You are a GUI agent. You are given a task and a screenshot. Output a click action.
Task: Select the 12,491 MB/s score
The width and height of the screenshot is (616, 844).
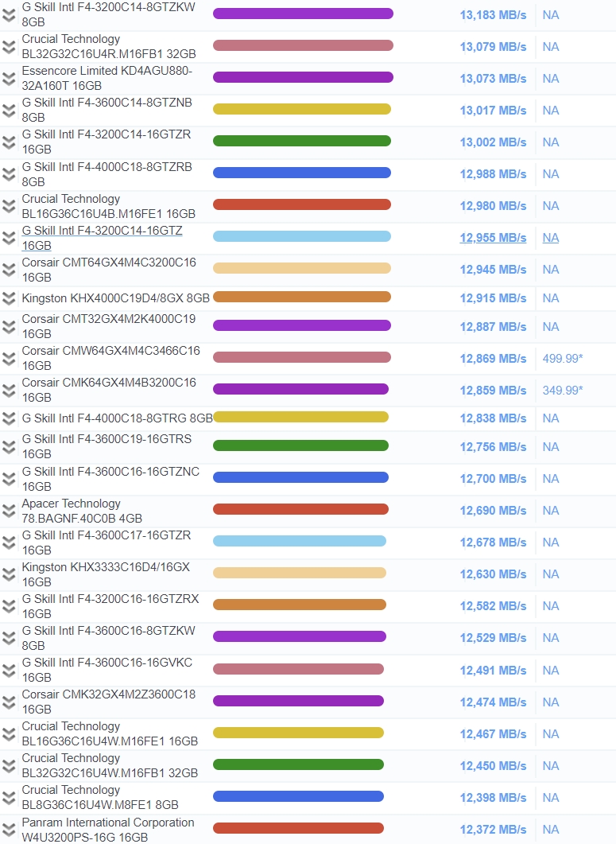(x=493, y=671)
